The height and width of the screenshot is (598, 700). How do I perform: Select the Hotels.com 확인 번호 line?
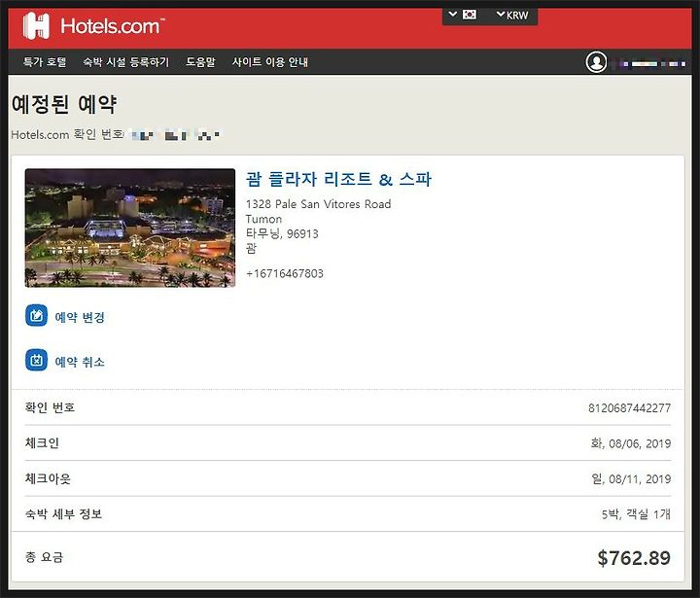115,134
